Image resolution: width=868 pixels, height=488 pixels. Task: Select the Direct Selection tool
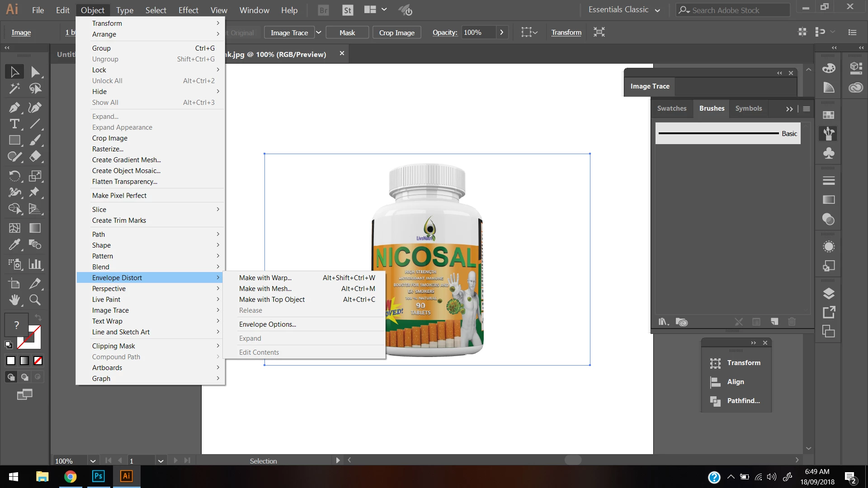(x=35, y=72)
